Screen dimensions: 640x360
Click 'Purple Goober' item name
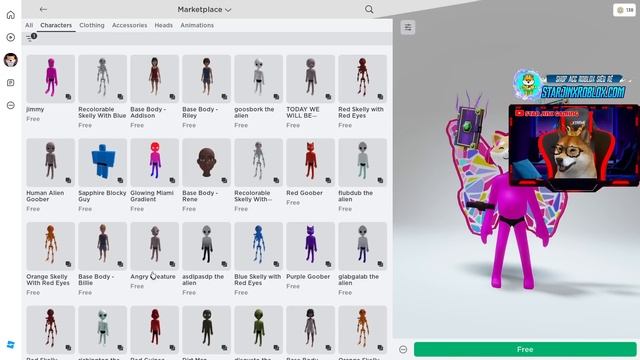pyautogui.click(x=308, y=277)
